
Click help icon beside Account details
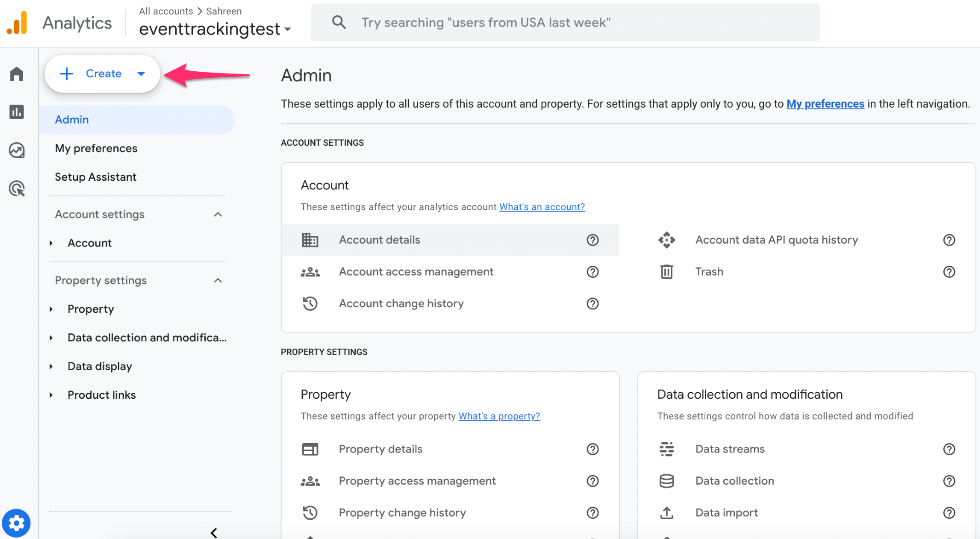tap(593, 240)
